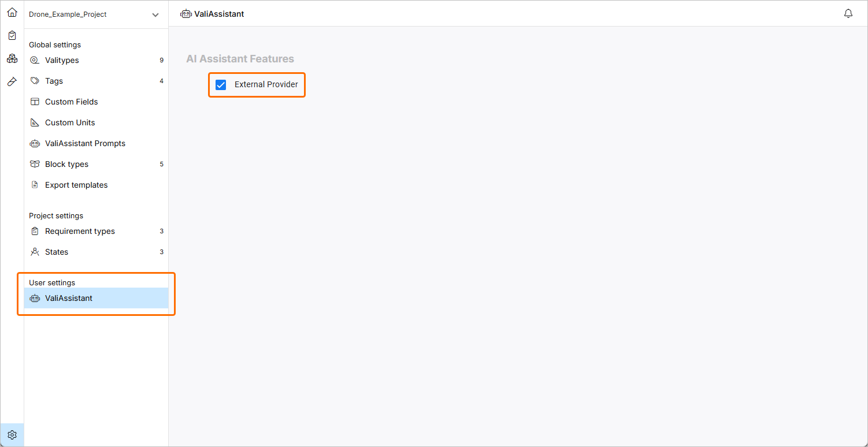The height and width of the screenshot is (447, 868).
Task: Open ValiAssistant Prompts settings
Action: point(96,143)
